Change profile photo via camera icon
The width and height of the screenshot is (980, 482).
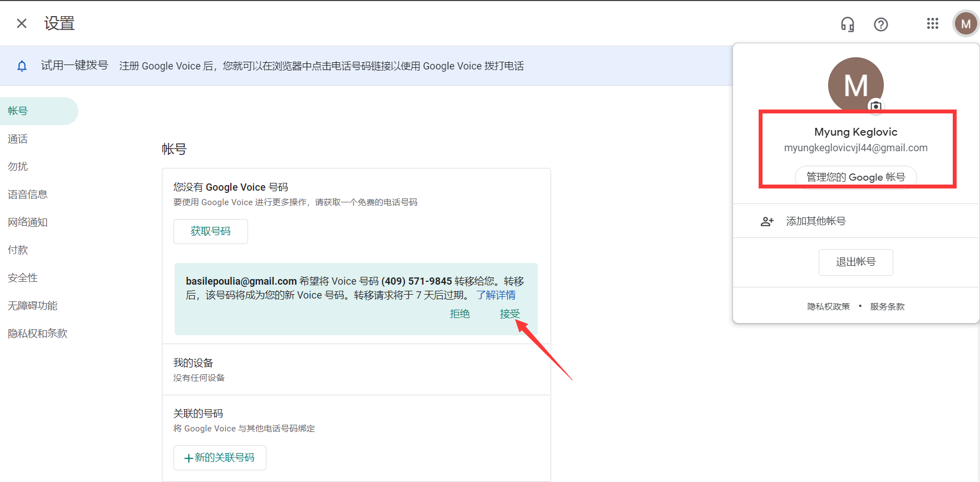coord(876,106)
